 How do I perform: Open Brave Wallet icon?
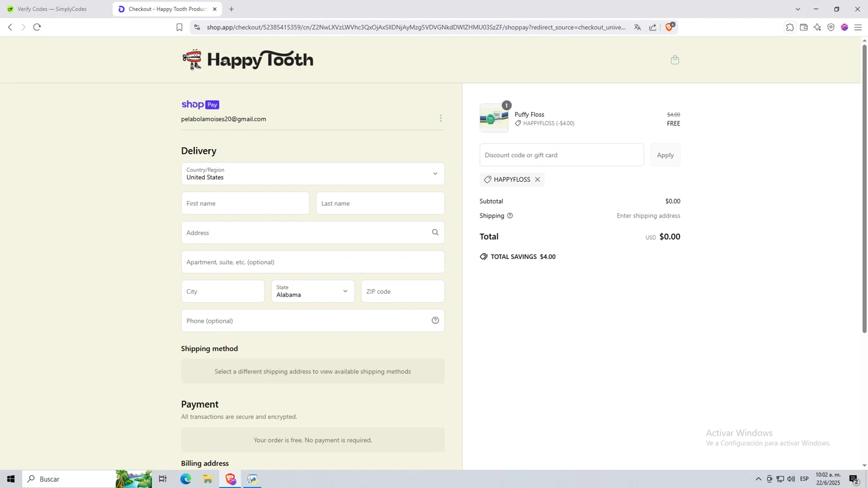[x=804, y=27]
